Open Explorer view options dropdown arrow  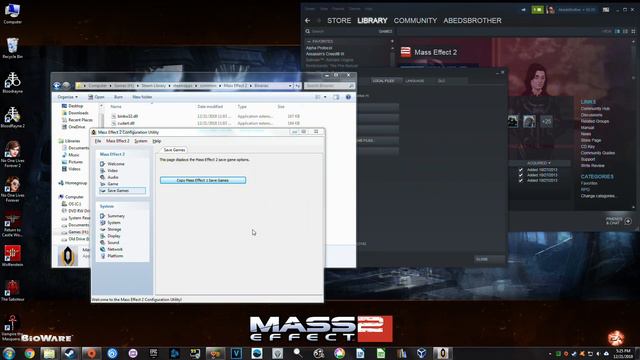pyautogui.click(x=325, y=97)
